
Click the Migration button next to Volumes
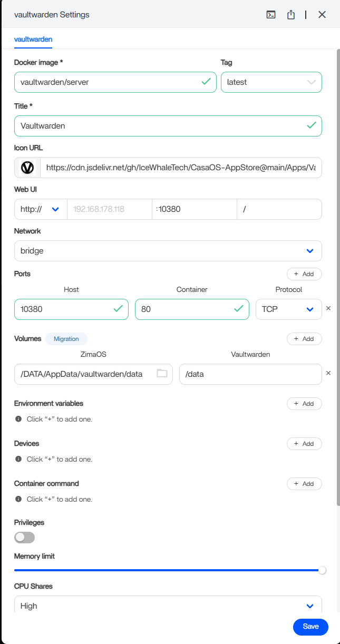(66, 339)
